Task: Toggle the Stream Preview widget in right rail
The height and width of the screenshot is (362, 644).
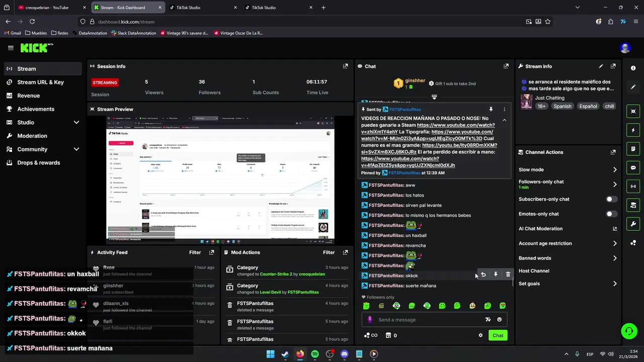Action: (x=633, y=111)
